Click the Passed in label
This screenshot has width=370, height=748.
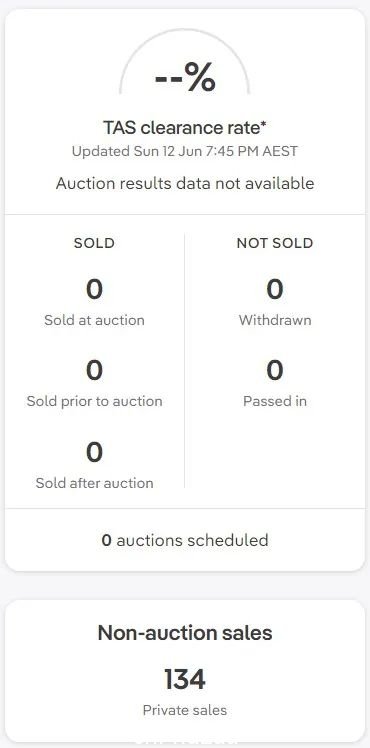coord(275,401)
